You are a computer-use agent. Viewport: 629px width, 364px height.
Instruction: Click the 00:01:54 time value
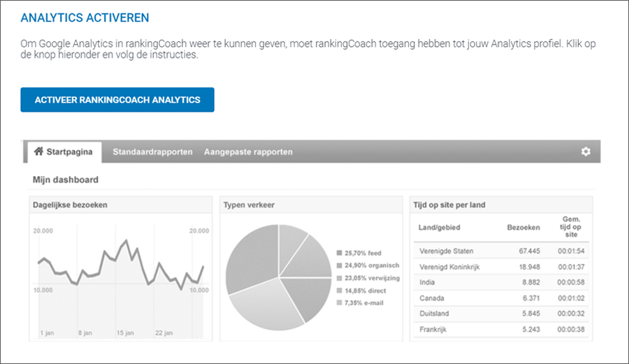[x=571, y=251]
